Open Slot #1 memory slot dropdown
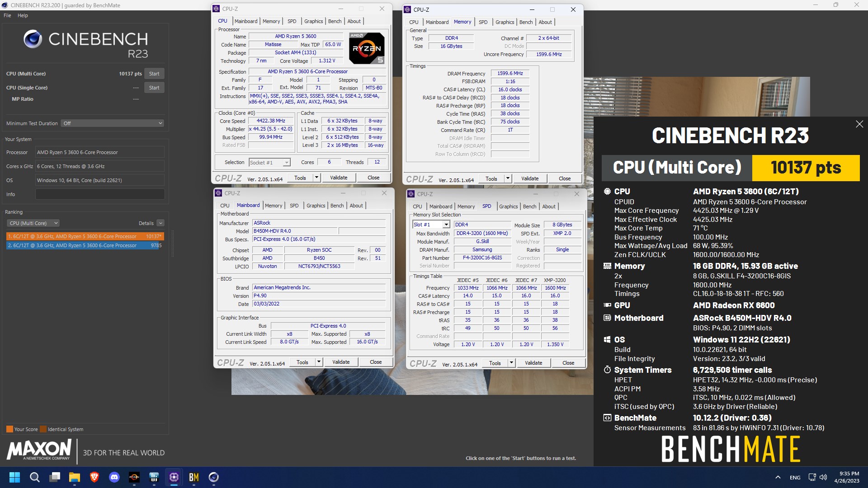Viewport: 868px width, 488px height. [431, 225]
